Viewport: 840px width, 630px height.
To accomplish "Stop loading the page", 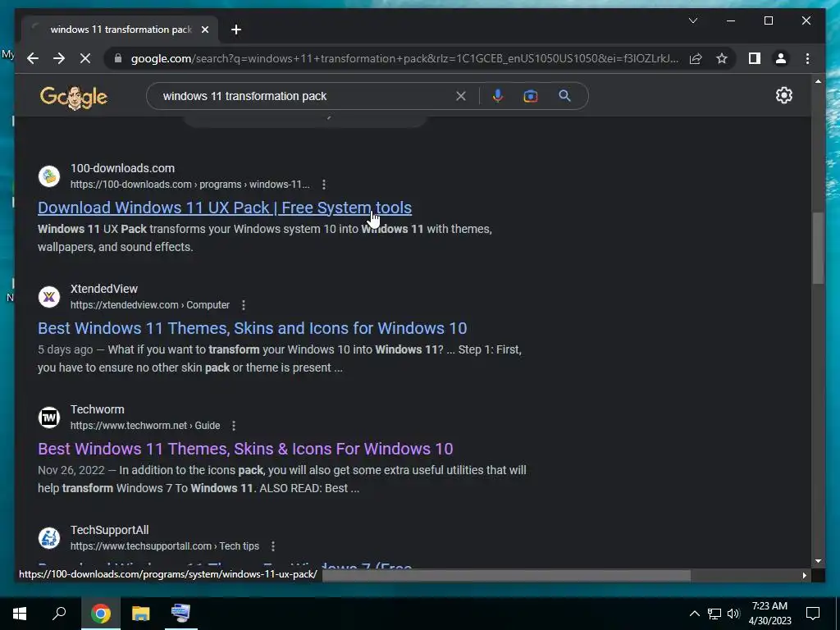I will [x=85, y=58].
